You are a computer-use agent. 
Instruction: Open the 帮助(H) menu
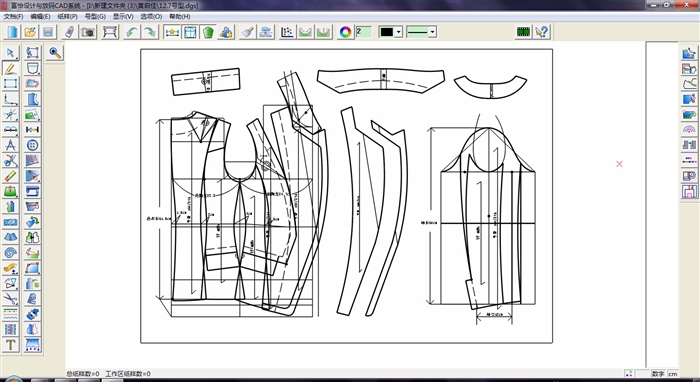(x=179, y=17)
